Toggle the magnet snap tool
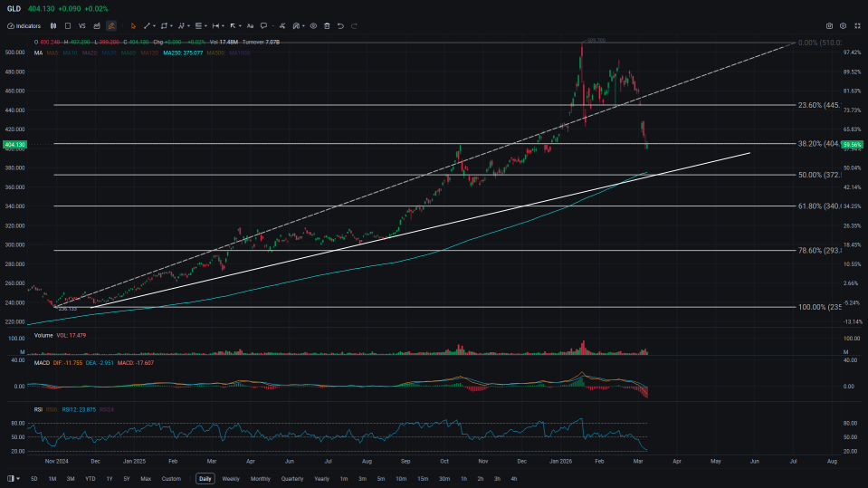868x488 pixels. 296,26
